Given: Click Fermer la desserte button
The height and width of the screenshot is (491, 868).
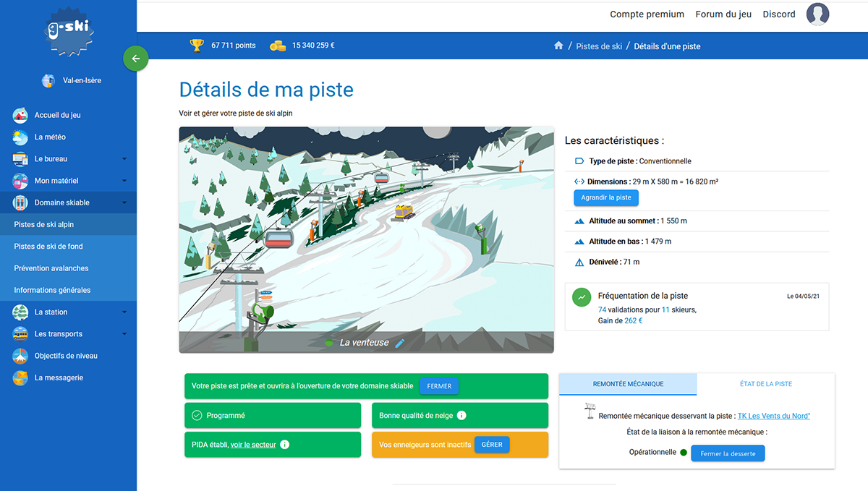Looking at the screenshot, I should click(x=728, y=453).
